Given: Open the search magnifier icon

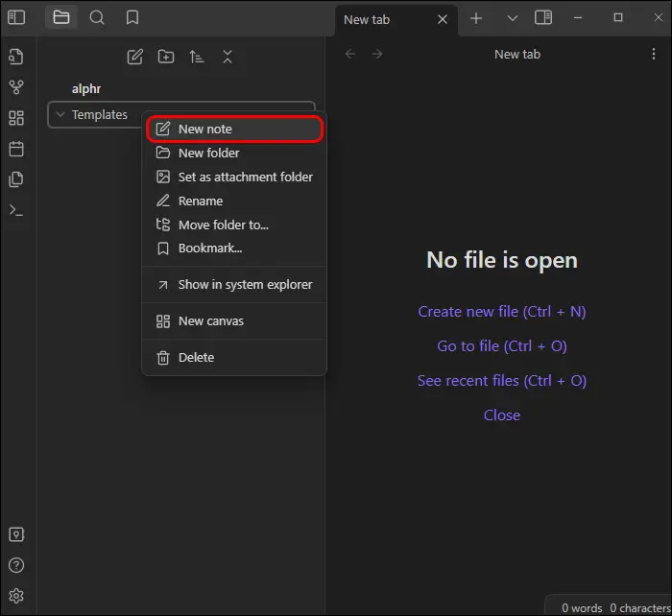Looking at the screenshot, I should point(97,17).
